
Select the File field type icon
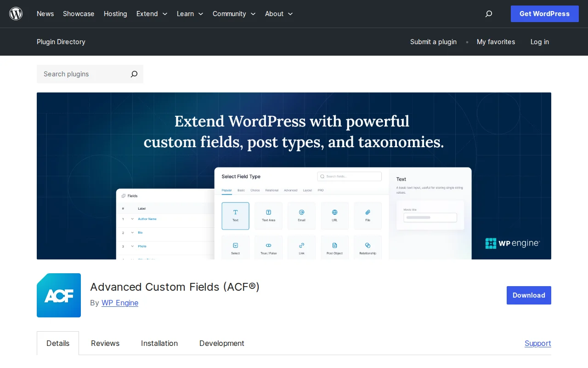367,215
